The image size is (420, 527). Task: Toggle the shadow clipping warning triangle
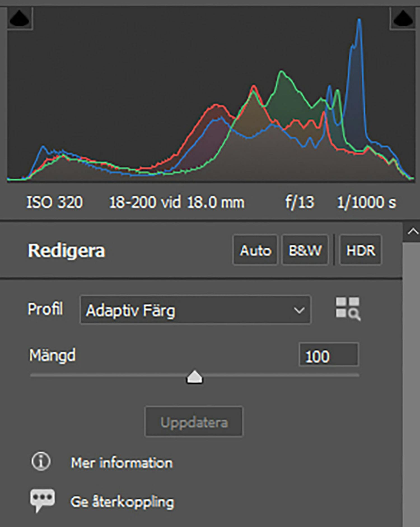tap(19, 19)
